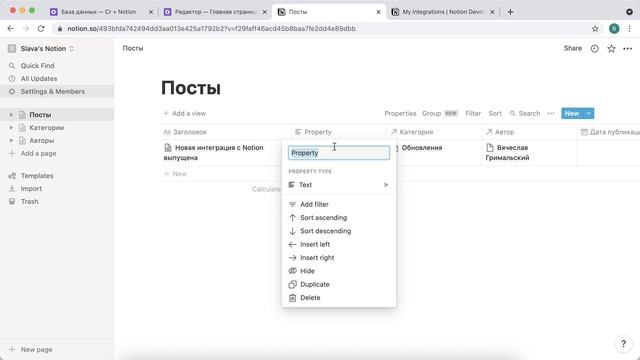The image size is (640, 360).
Task: Click the Templates sidebar icon
Action: point(12,176)
